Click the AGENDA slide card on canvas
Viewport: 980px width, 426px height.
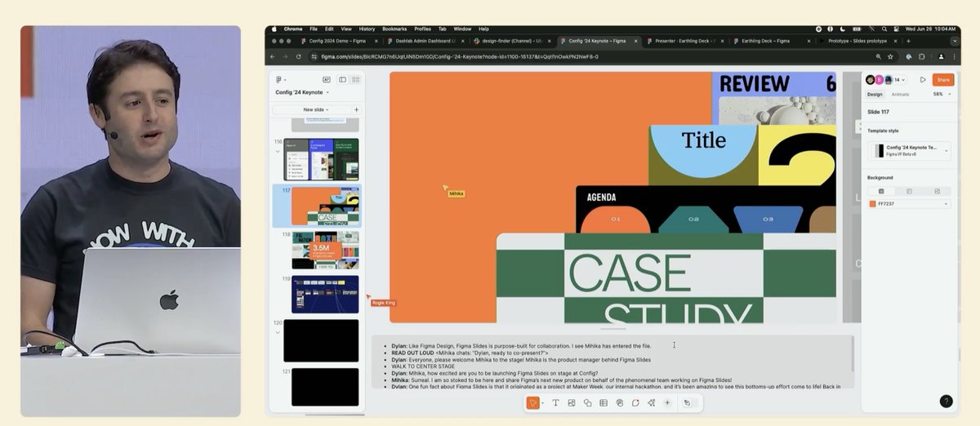click(706, 209)
